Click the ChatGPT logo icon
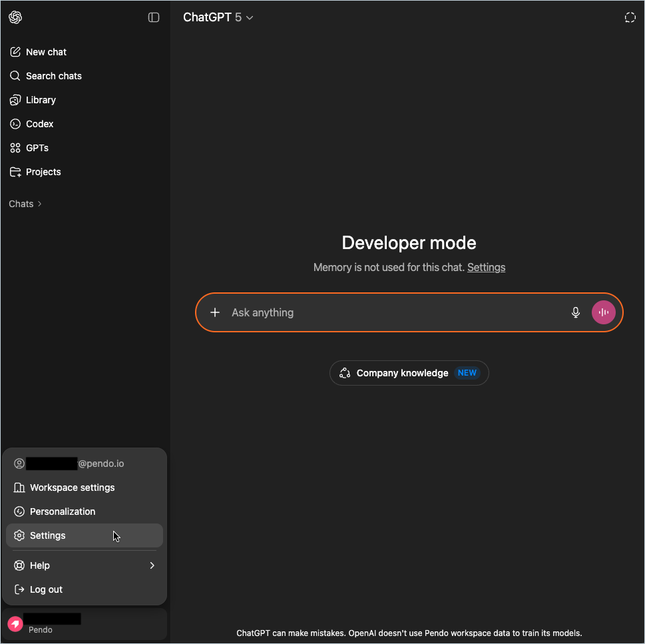 [15, 17]
